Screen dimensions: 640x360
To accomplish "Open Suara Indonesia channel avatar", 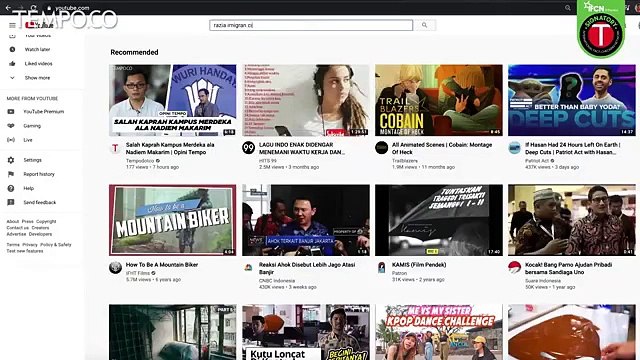I will [x=515, y=268].
